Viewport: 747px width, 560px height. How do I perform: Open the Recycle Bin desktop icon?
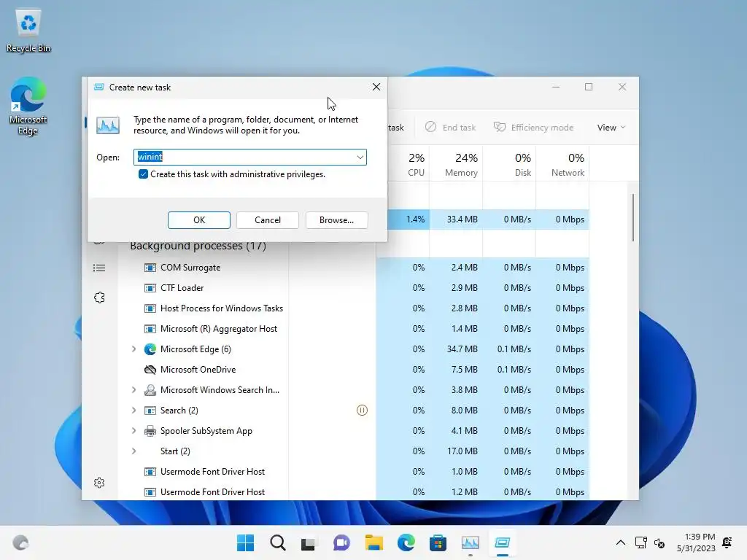coord(28,30)
